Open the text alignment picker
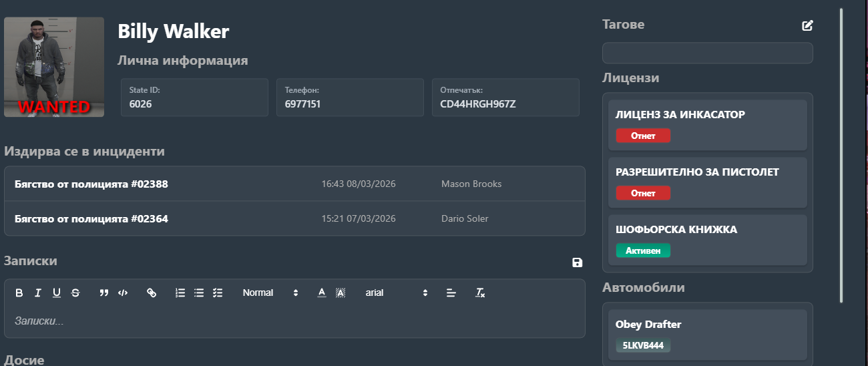This screenshot has height=366, width=868. tap(451, 293)
